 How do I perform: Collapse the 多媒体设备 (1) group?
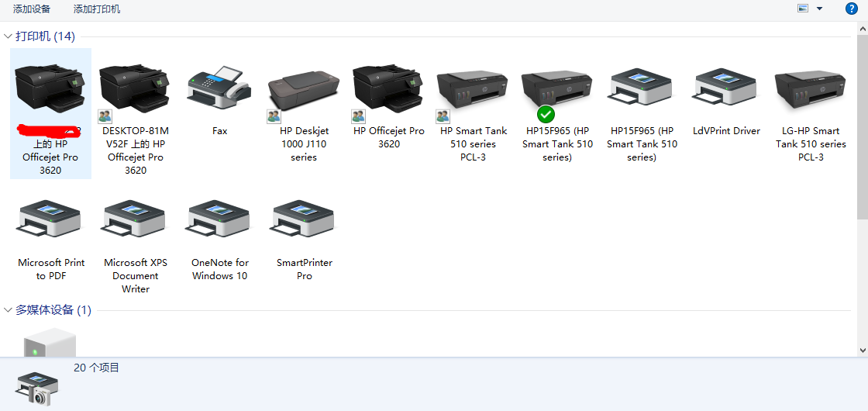coord(8,310)
